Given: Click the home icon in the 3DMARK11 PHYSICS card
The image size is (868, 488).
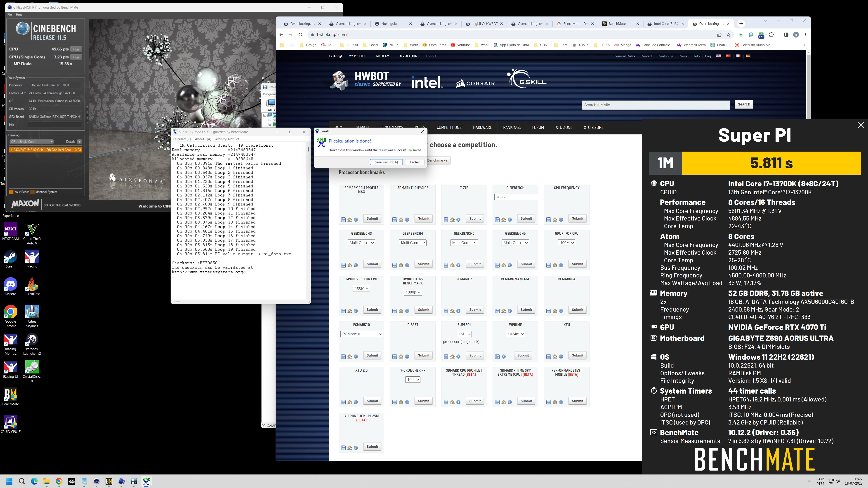Looking at the screenshot, I should pyautogui.click(x=401, y=220).
